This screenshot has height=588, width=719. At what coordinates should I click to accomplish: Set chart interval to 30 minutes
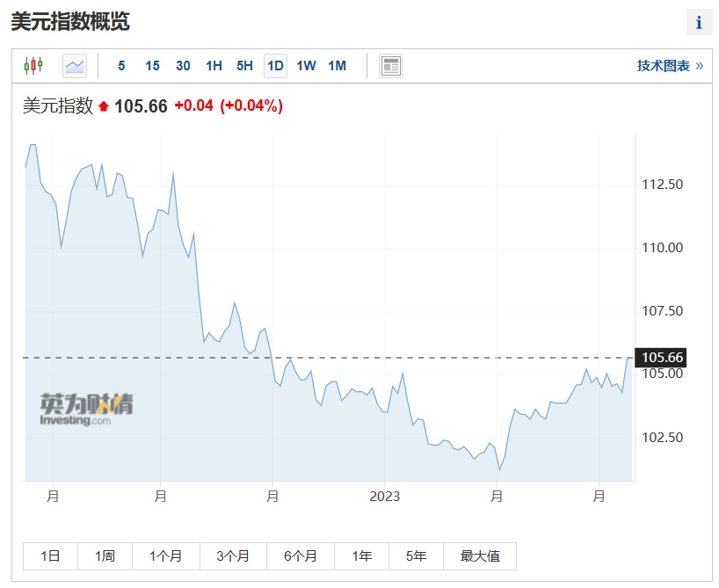pyautogui.click(x=183, y=66)
